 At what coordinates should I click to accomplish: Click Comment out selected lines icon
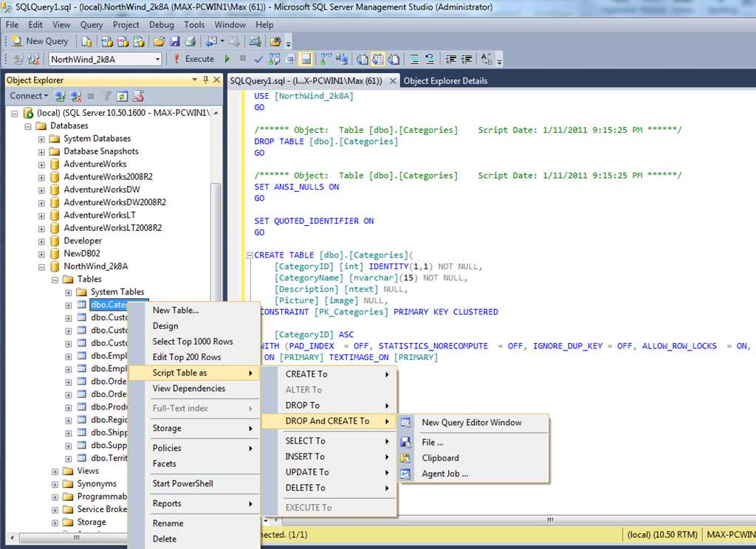pos(414,59)
